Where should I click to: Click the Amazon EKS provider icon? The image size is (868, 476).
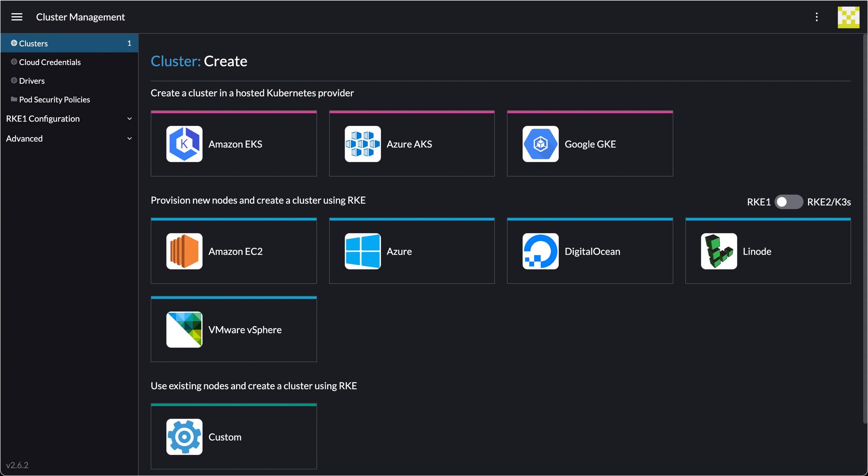pyautogui.click(x=184, y=144)
